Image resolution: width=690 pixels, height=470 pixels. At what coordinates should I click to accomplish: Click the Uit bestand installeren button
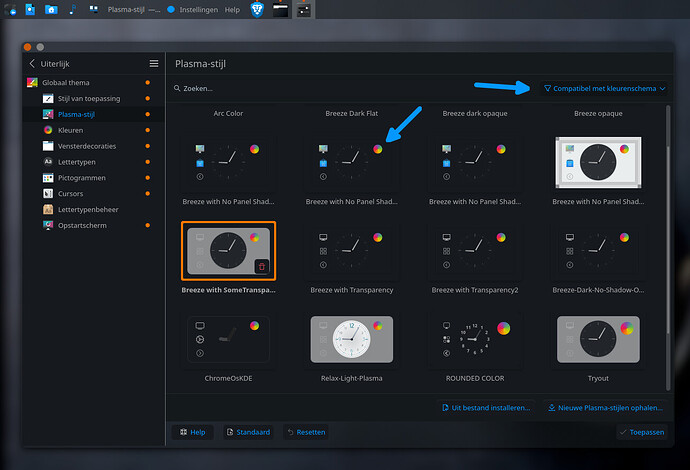[486, 408]
